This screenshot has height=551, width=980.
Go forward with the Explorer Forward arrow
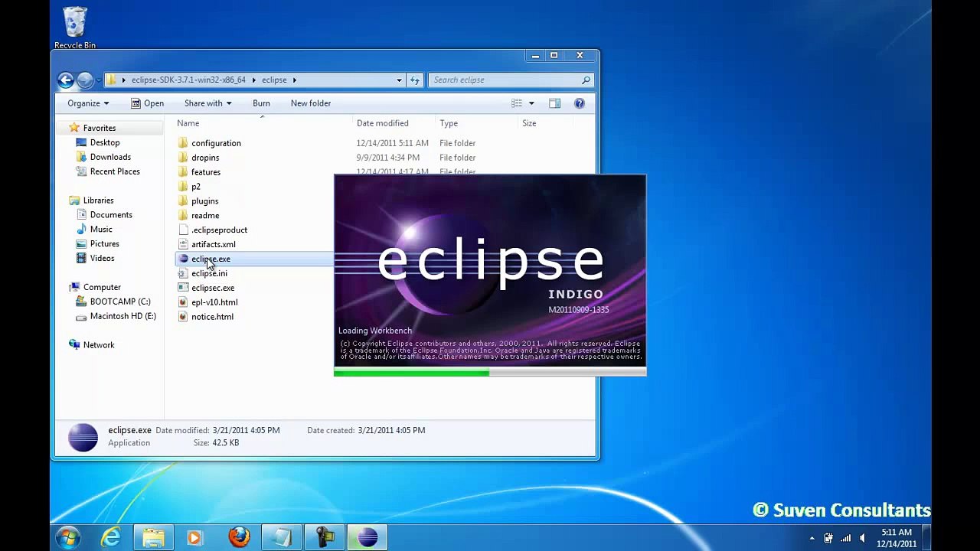[84, 80]
